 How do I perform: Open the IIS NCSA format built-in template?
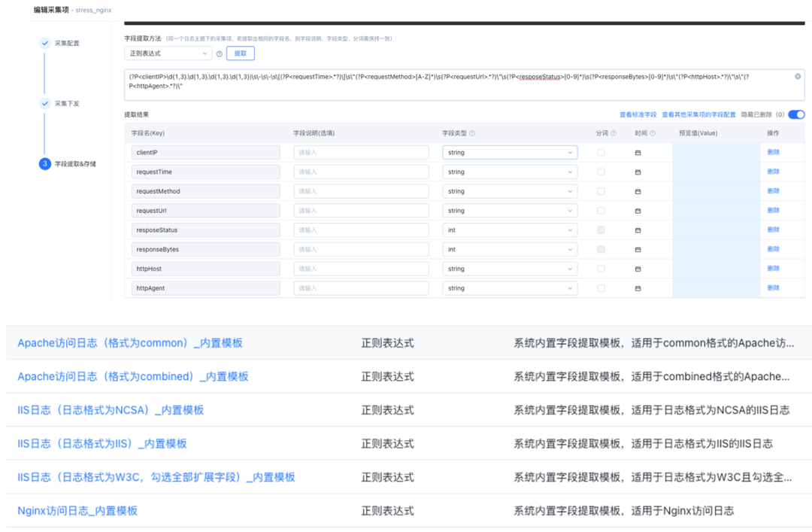111,410
